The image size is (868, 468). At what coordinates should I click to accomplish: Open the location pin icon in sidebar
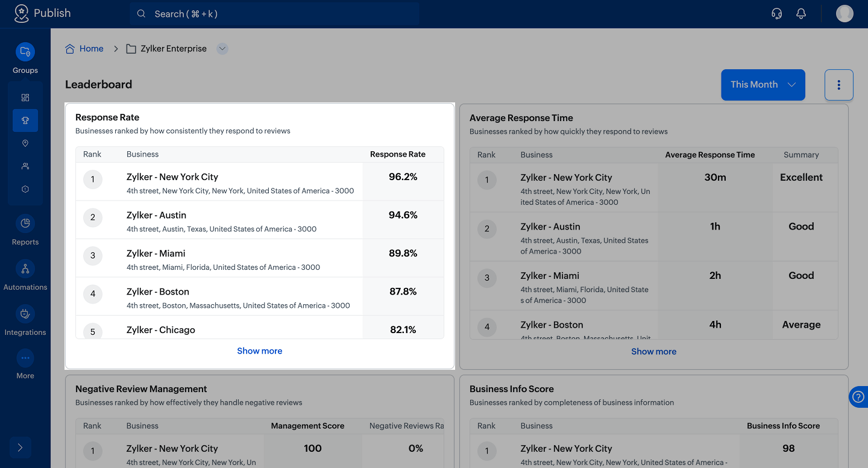click(25, 143)
